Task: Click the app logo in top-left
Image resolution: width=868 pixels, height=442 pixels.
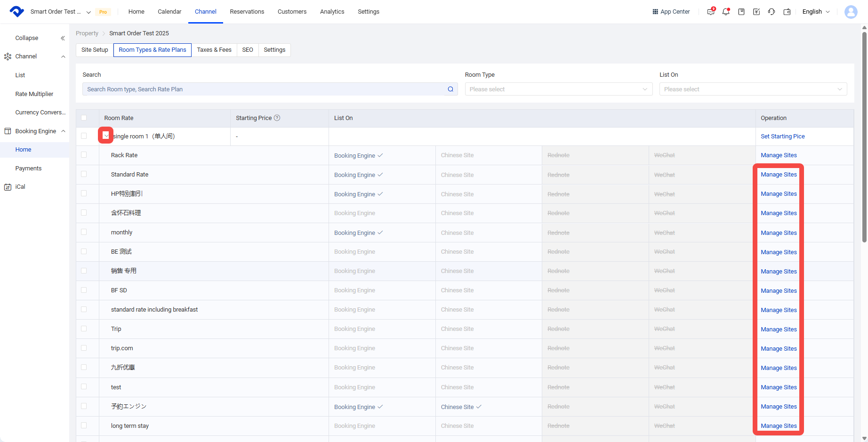Action: pos(16,11)
